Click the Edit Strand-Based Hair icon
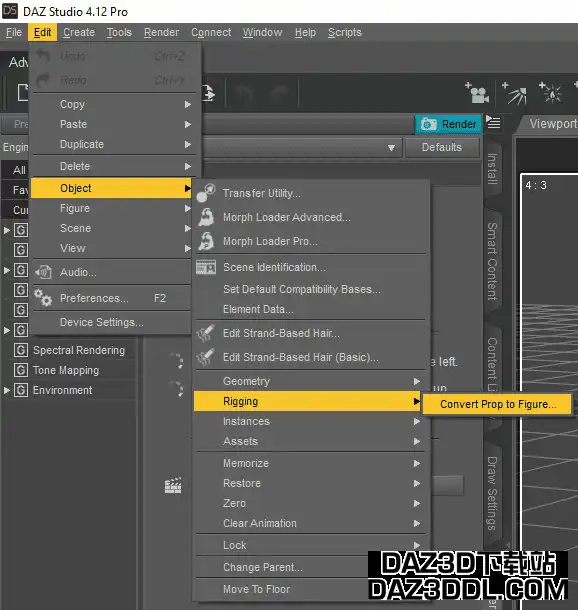Screen dimensions: 578x610 coord(206,333)
